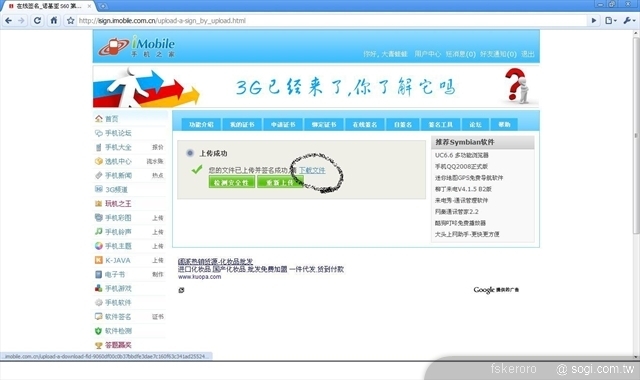Focus the address bar URL field
The width and height of the screenshot is (640, 380).
(331, 20)
